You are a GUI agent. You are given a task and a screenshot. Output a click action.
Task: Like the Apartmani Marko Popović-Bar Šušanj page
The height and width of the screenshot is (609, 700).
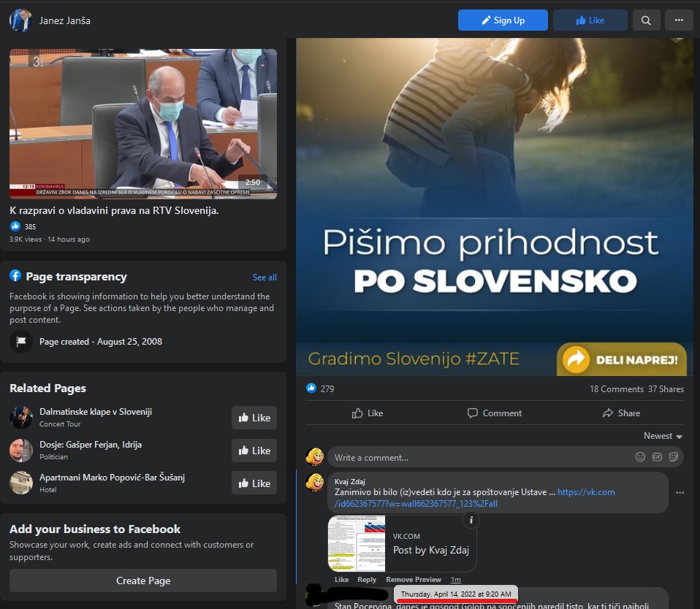tap(254, 483)
